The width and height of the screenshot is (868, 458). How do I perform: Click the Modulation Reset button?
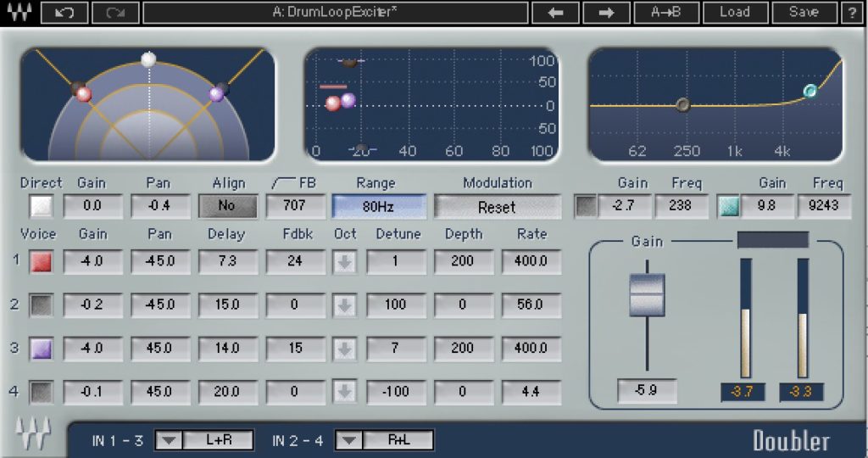pyautogui.click(x=497, y=207)
